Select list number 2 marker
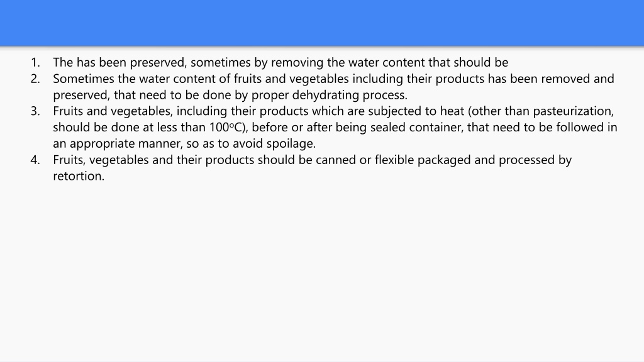 click(x=35, y=79)
